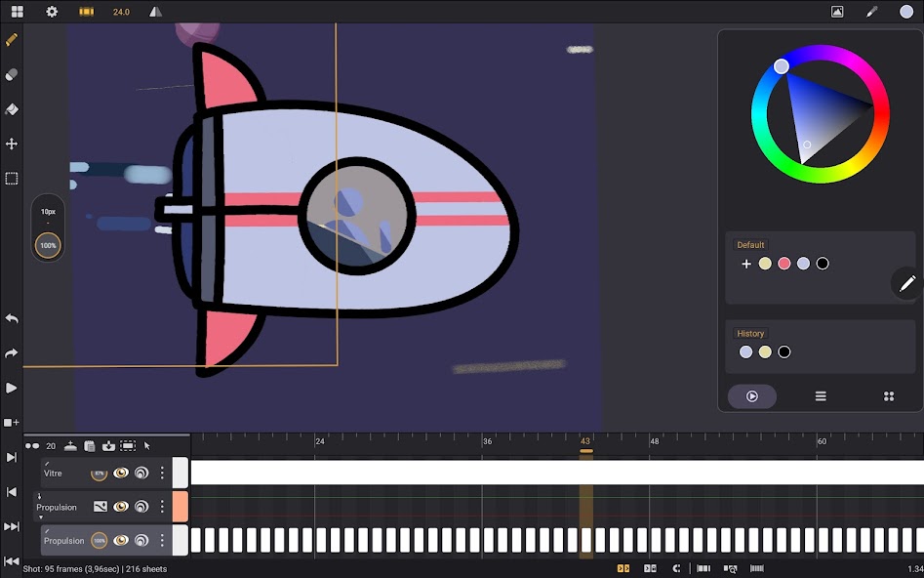Open the app settings gear

(53, 13)
